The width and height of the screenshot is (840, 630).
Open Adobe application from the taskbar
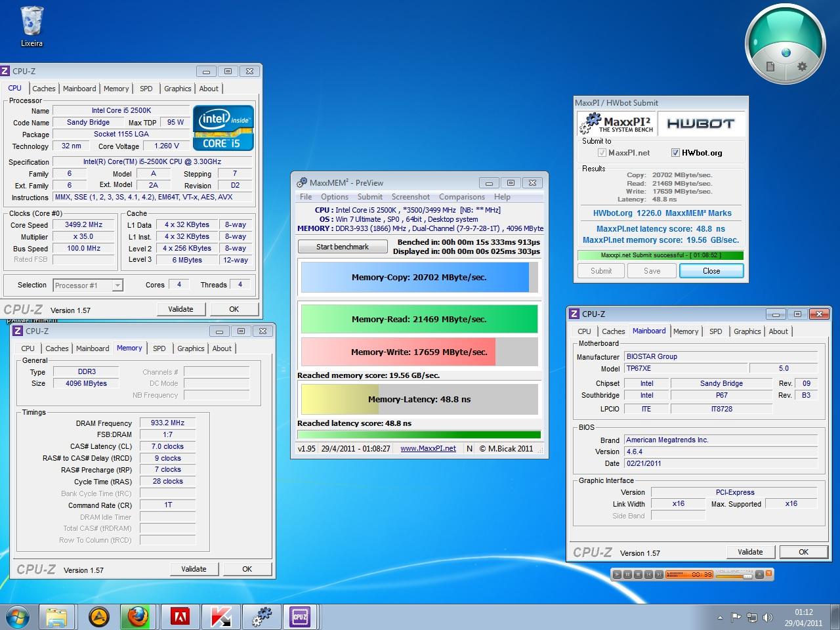coord(180,617)
